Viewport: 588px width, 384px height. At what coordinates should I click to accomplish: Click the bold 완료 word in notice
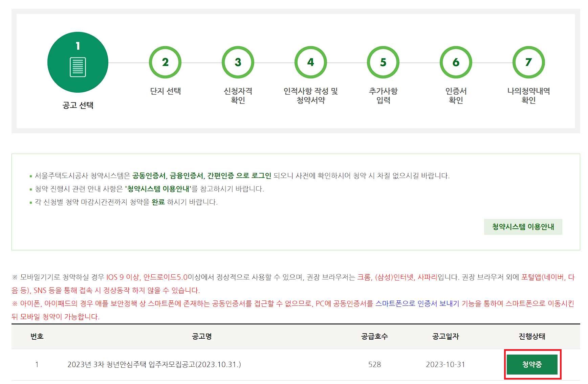158,202
